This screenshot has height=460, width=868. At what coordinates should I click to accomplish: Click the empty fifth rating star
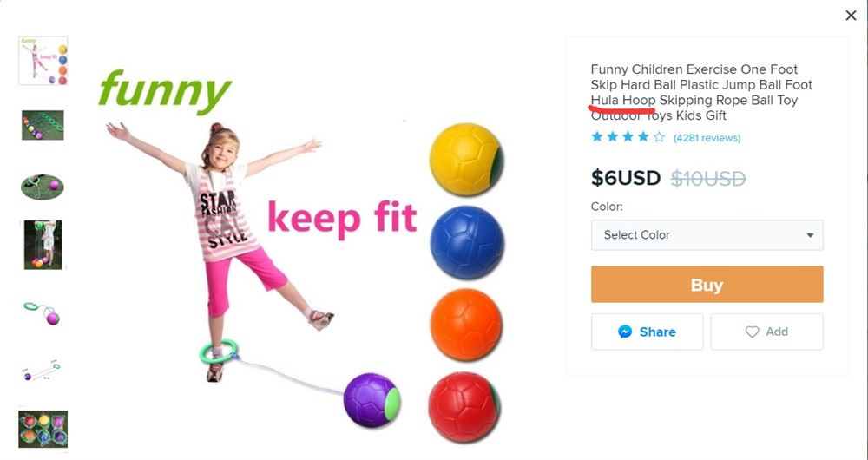(x=659, y=137)
